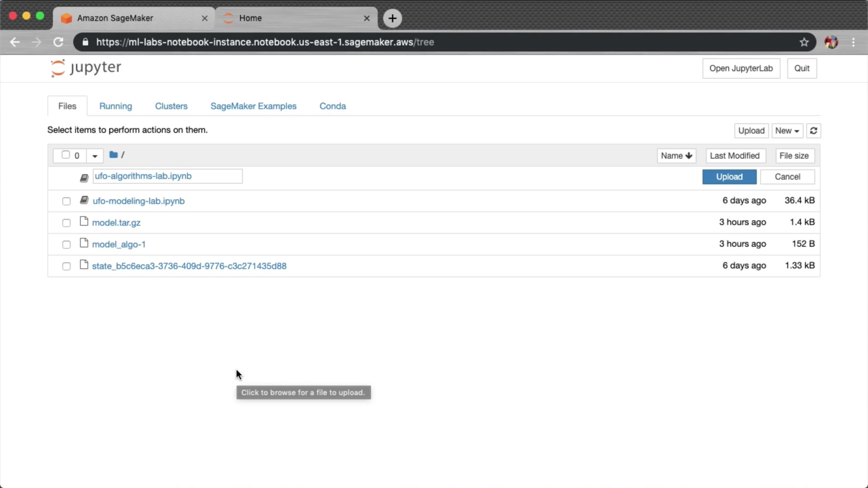Image resolution: width=868 pixels, height=488 pixels.
Task: Select the model.tar.gz checkbox
Action: click(x=66, y=223)
